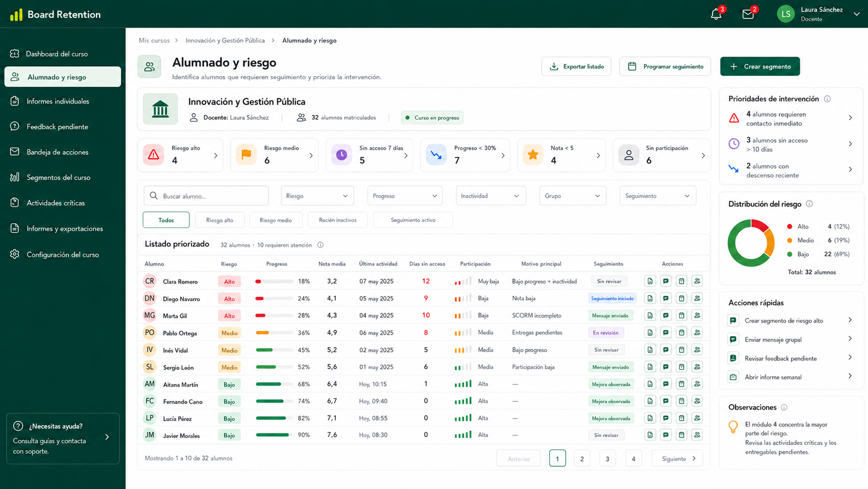Open report icon for Marta Gil
868x489 pixels.
click(650, 315)
